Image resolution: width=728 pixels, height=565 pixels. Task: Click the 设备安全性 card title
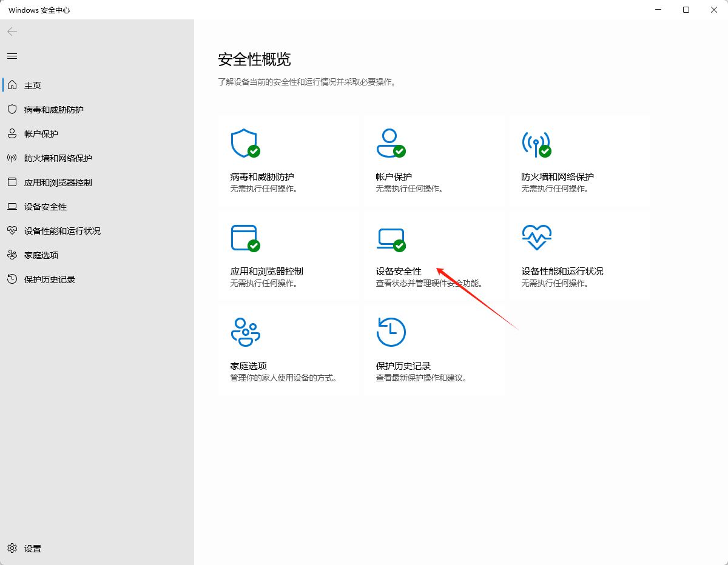pos(399,272)
